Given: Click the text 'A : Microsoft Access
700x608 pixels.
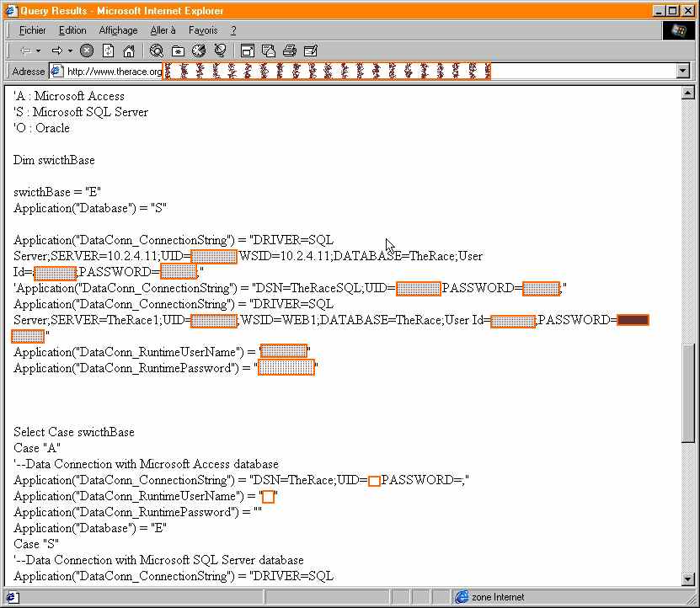Looking at the screenshot, I should [69, 96].
